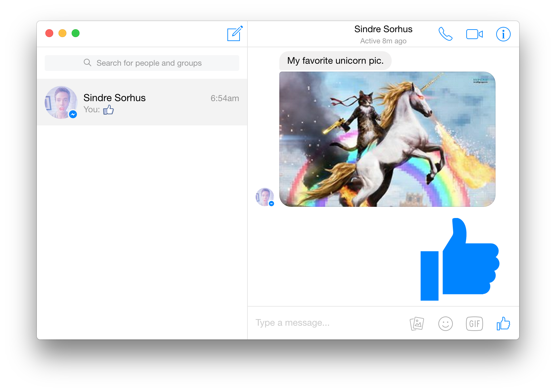The height and width of the screenshot is (392, 556).
Task: Click the Type a message field
Action: [x=329, y=323]
